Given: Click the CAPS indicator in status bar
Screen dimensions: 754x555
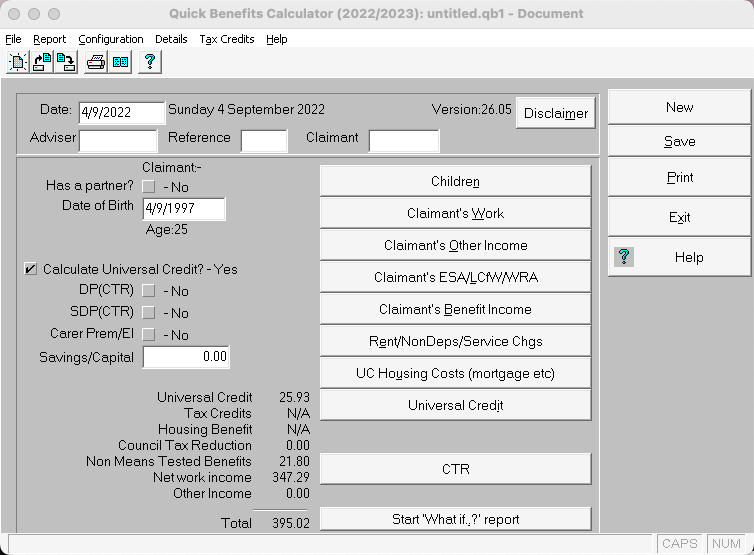Looking at the screenshot, I should (x=679, y=543).
